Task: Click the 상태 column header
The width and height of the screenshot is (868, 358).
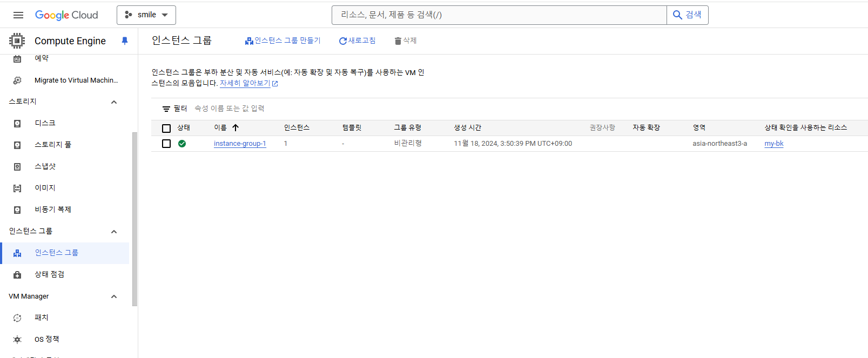Action: click(x=184, y=128)
